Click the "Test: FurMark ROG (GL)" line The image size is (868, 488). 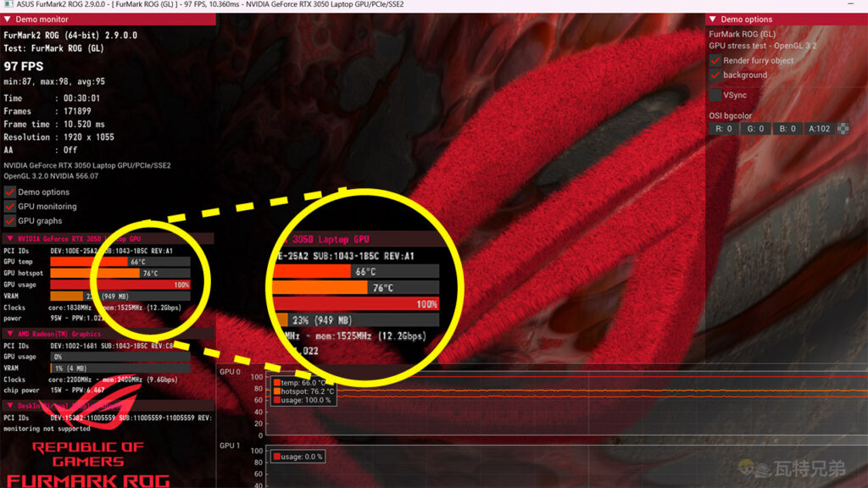(x=53, y=48)
